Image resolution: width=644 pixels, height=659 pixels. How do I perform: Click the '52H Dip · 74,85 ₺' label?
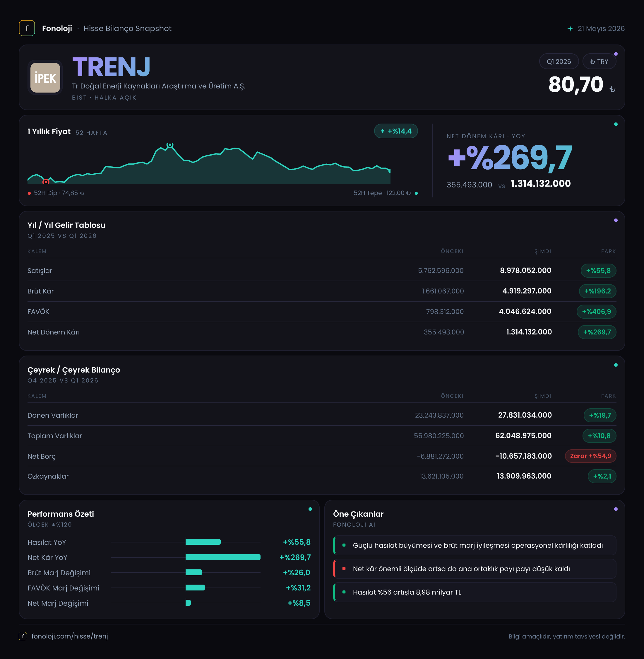(x=59, y=193)
